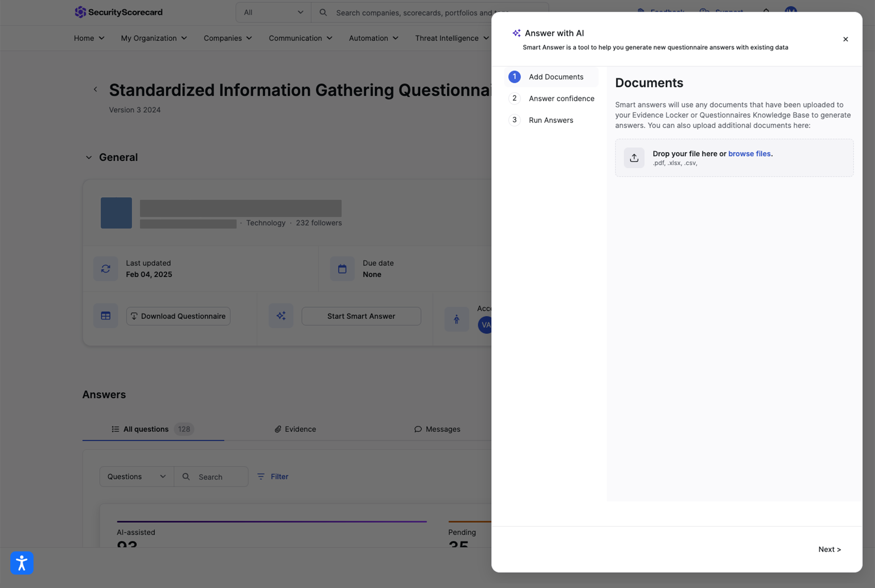
Task: Click the table icon beside Download Questionnaire
Action: pos(106,316)
